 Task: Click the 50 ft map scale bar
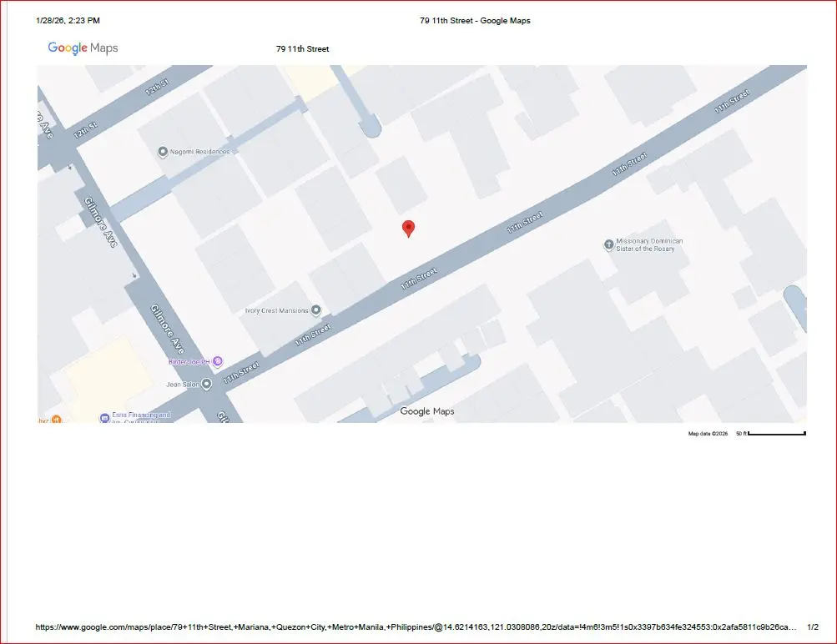(775, 434)
